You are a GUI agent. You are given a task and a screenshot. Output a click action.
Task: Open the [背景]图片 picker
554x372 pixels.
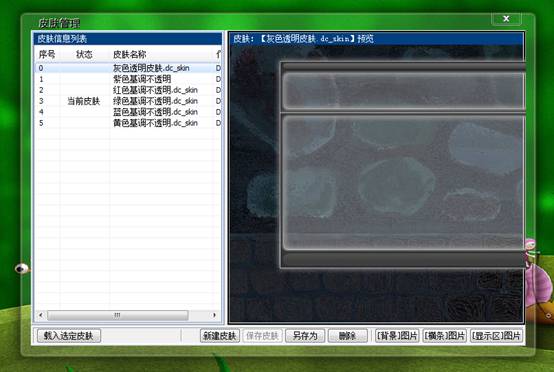pyautogui.click(x=397, y=336)
